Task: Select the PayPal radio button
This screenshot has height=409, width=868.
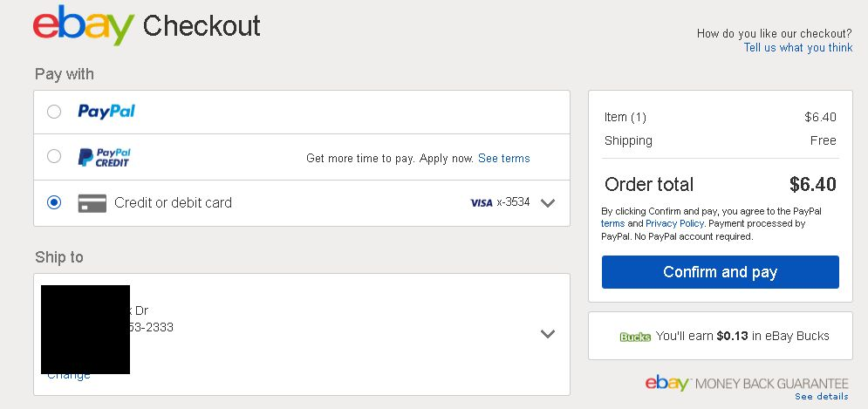Action: coord(54,112)
